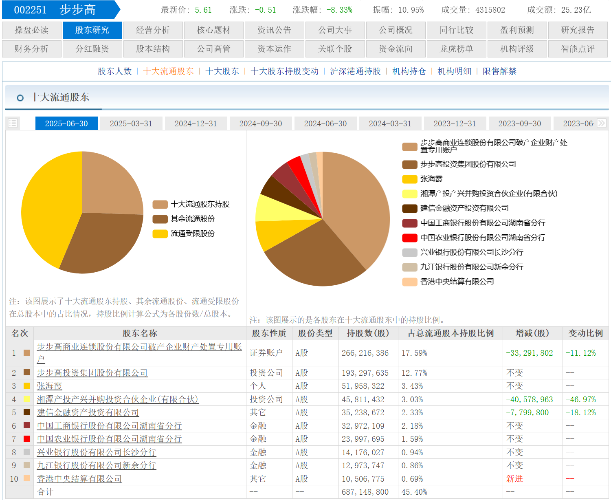
Task: Open the 操盘必读 tab
Action: 32,30
